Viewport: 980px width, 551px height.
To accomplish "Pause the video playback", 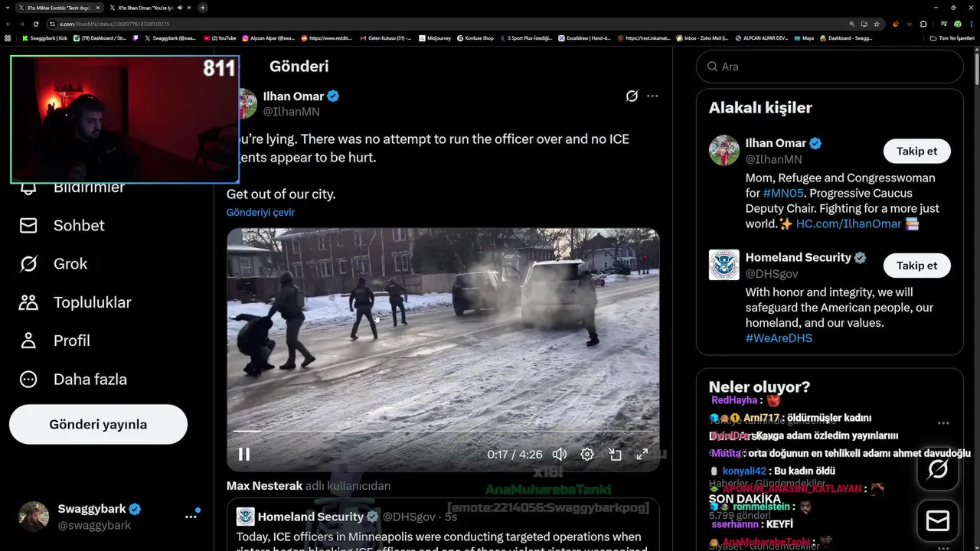I will [x=244, y=455].
